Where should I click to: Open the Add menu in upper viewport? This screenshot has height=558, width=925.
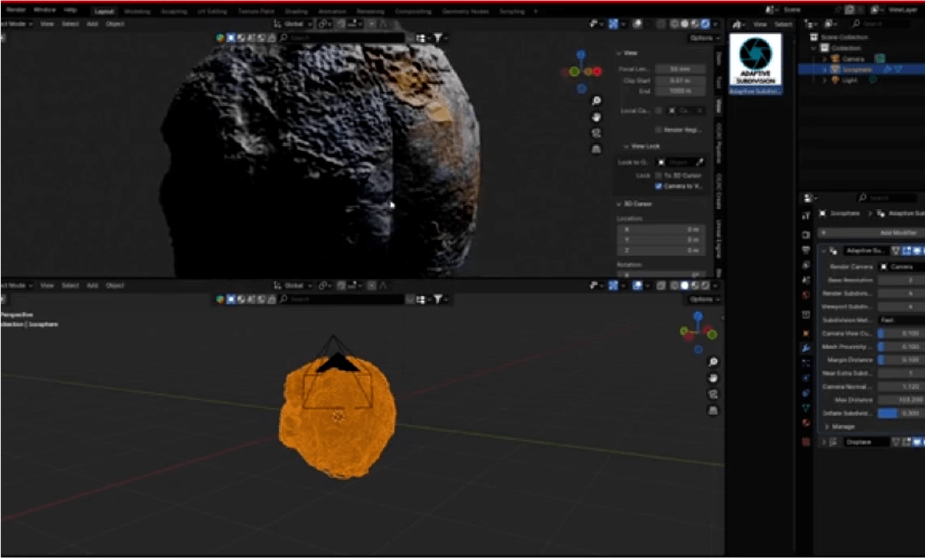click(x=92, y=24)
